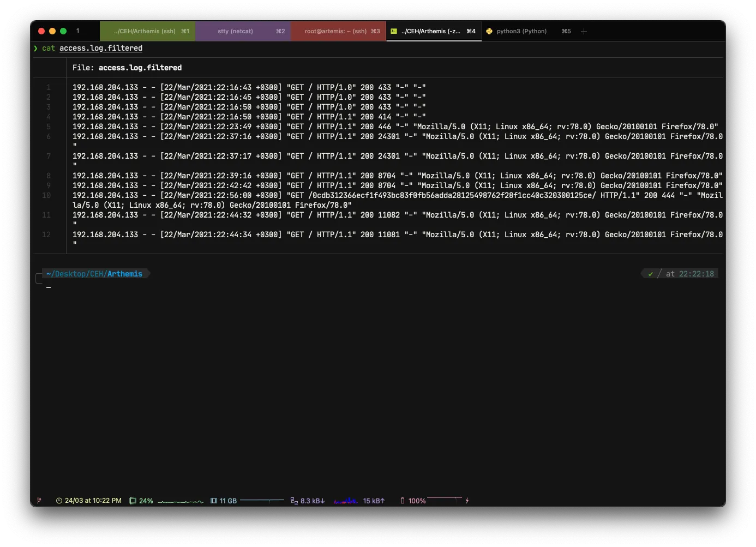Viewport: 756px width, 547px height.
Task: Click the CPU usage graph in status bar
Action: click(x=180, y=501)
